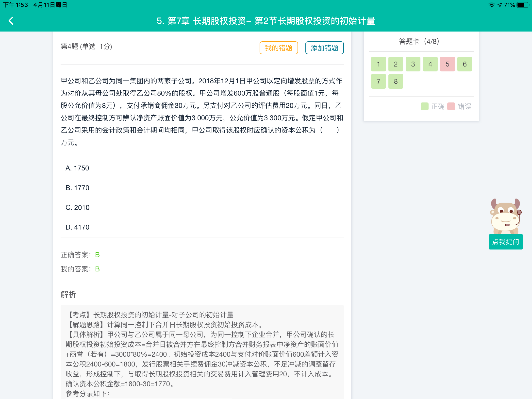Select option B. 1770

click(77, 188)
